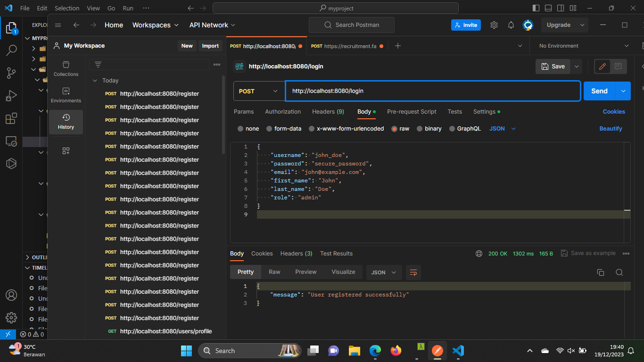
Task: Copy the response body using the copy icon
Action: [x=600, y=272]
